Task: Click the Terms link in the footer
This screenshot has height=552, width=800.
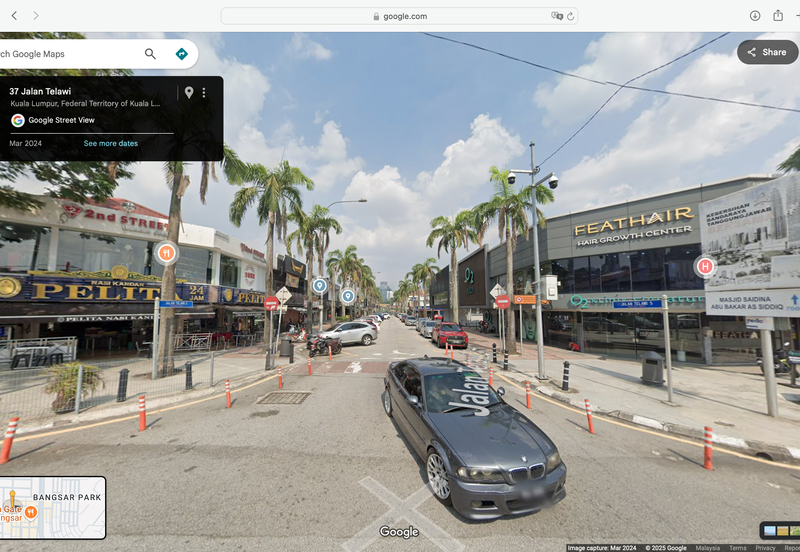Action: (737, 548)
